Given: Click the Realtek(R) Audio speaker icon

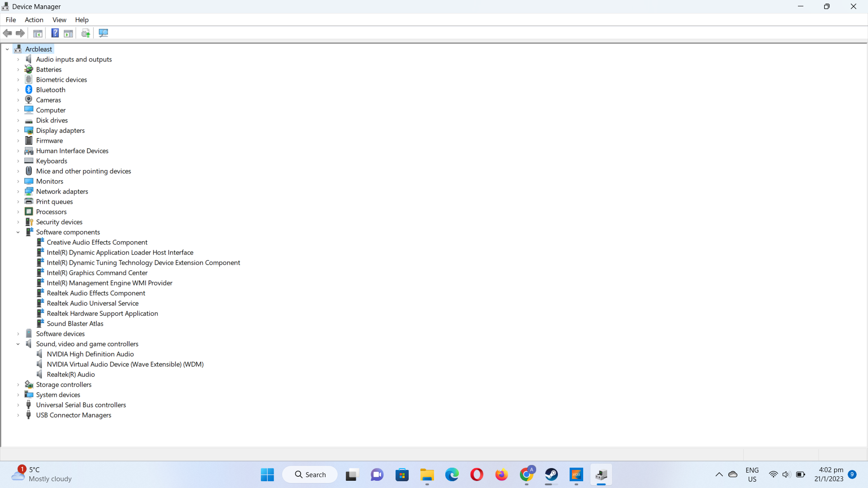Looking at the screenshot, I should 40,374.
